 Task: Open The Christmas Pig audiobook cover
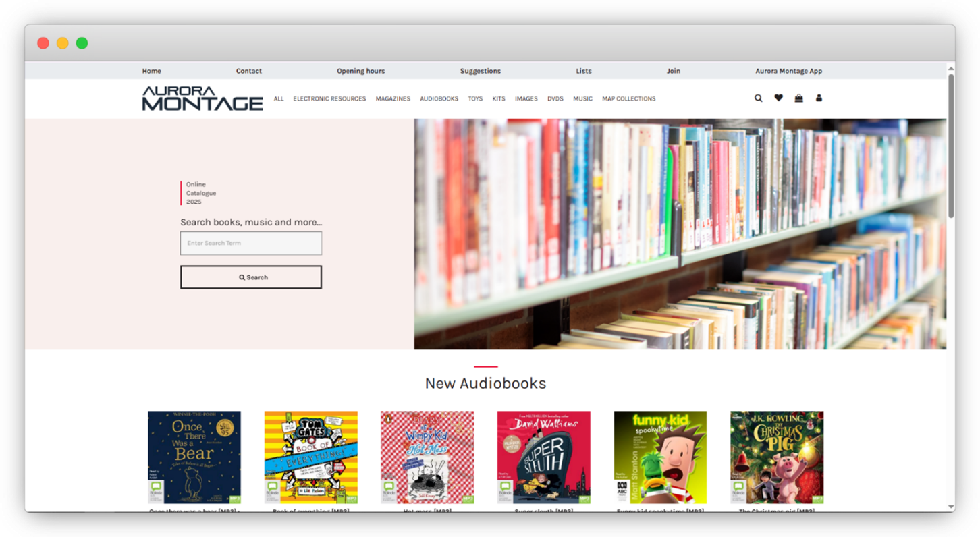pyautogui.click(x=777, y=457)
